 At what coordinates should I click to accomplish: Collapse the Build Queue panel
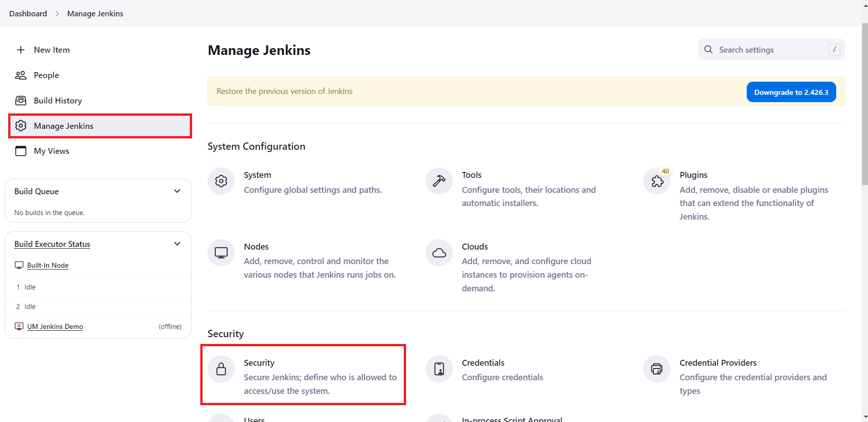pos(177,191)
